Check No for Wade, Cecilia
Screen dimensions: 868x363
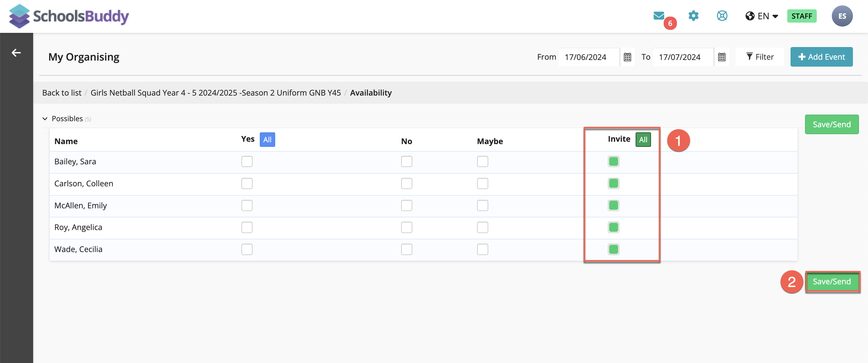(x=406, y=249)
